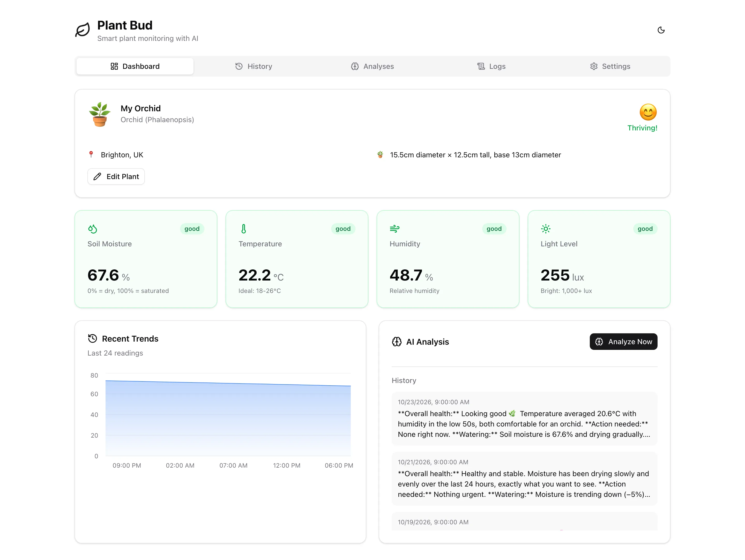This screenshot has height=560, width=745.
Task: Click the Brighton, UK location text
Action: coord(122,155)
